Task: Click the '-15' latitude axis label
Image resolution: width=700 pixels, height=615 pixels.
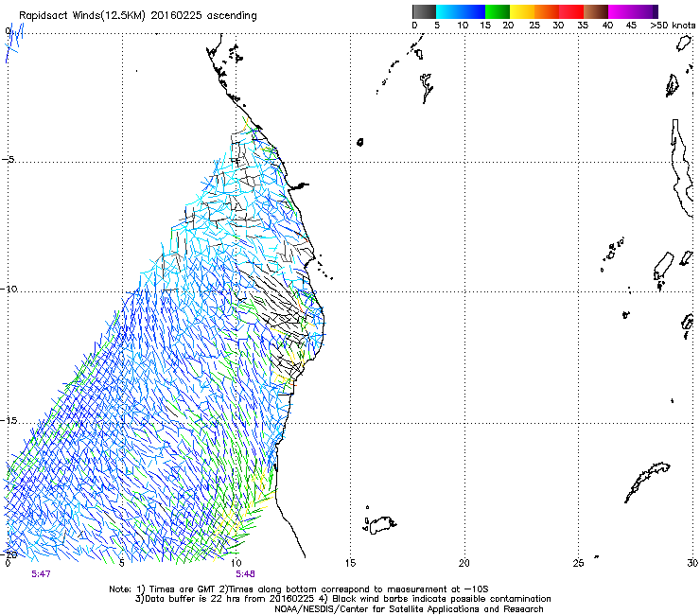Action: pyautogui.click(x=9, y=421)
